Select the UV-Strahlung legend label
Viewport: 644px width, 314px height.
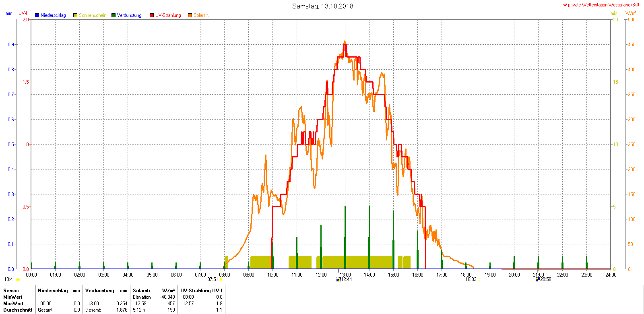168,15
